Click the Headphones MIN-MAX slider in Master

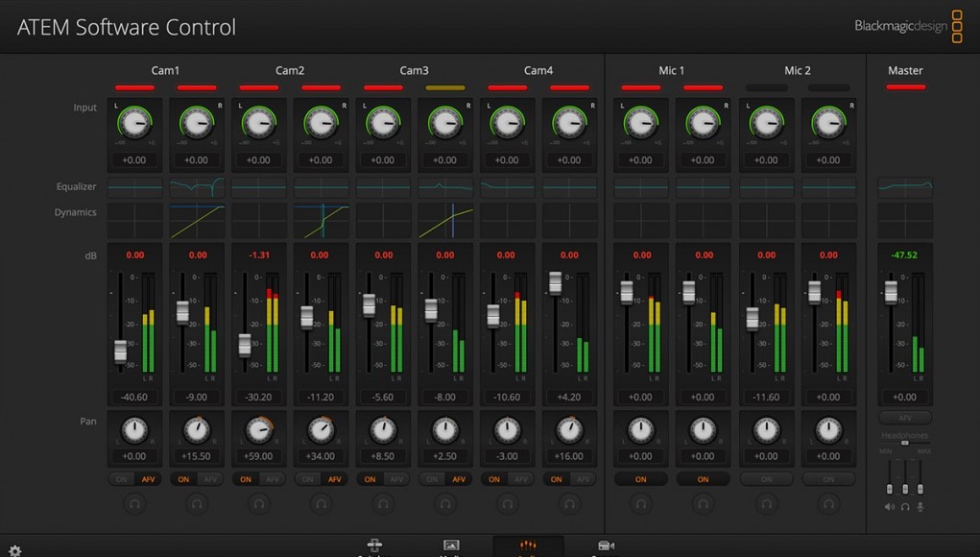point(905,443)
